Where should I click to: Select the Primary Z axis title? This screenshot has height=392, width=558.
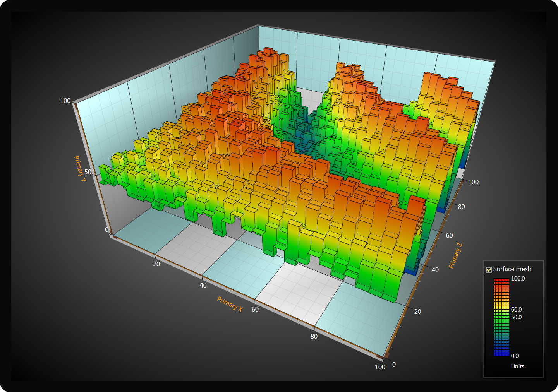click(x=455, y=255)
